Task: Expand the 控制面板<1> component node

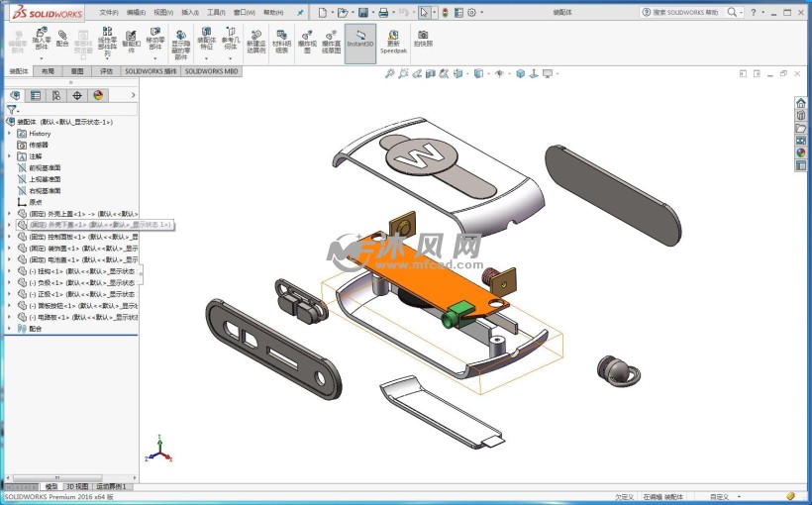Action: click(x=9, y=237)
